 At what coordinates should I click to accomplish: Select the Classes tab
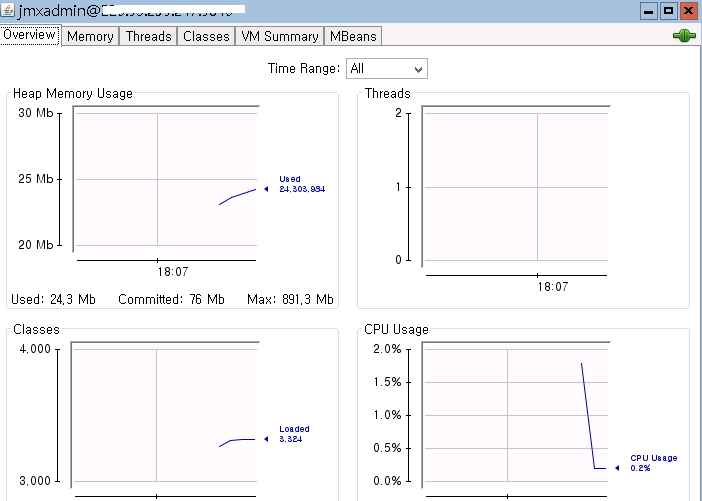[x=206, y=36]
